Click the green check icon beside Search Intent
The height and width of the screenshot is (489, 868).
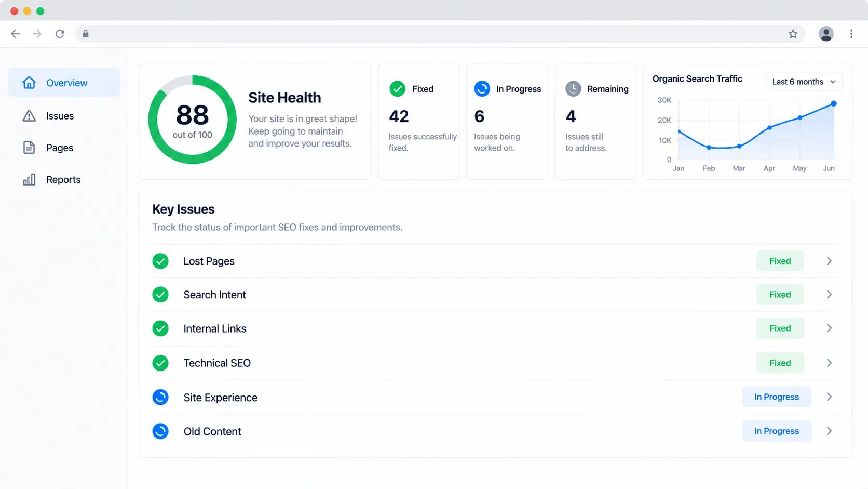[x=160, y=295]
